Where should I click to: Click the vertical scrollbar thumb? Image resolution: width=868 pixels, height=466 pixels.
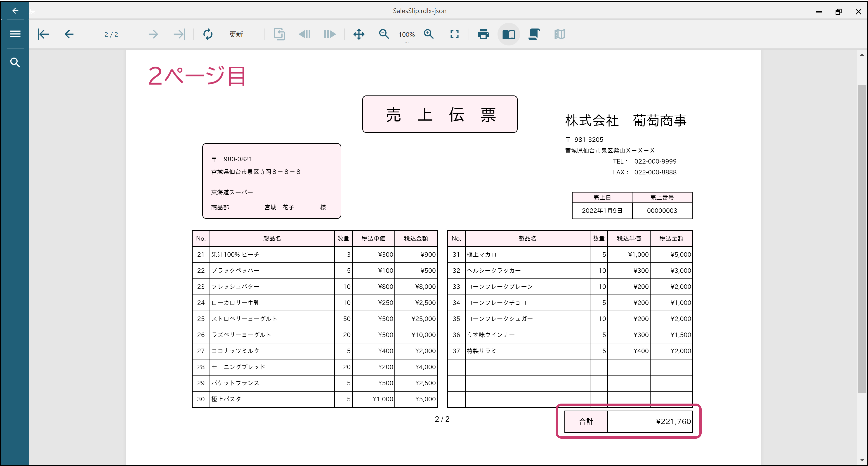tap(862, 239)
